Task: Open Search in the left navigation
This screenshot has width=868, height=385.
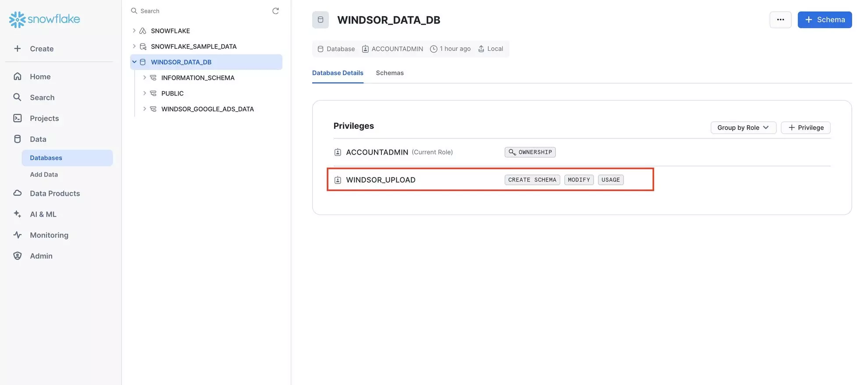Action: point(42,97)
